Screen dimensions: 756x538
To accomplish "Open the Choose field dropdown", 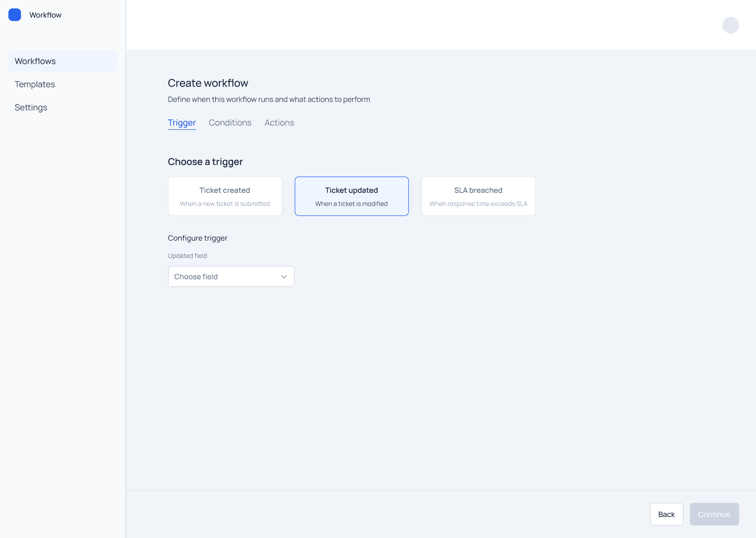I will coord(231,277).
